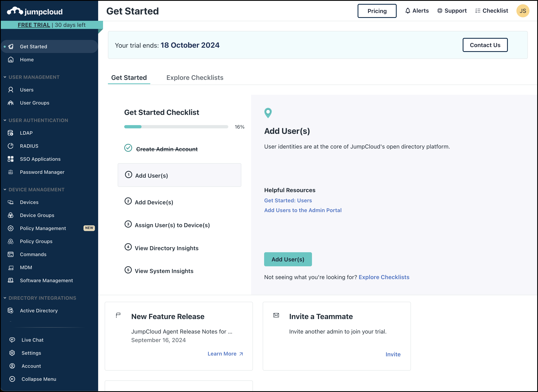Open SSO Applications grid icon
This screenshot has height=392, width=538.
tap(11, 159)
